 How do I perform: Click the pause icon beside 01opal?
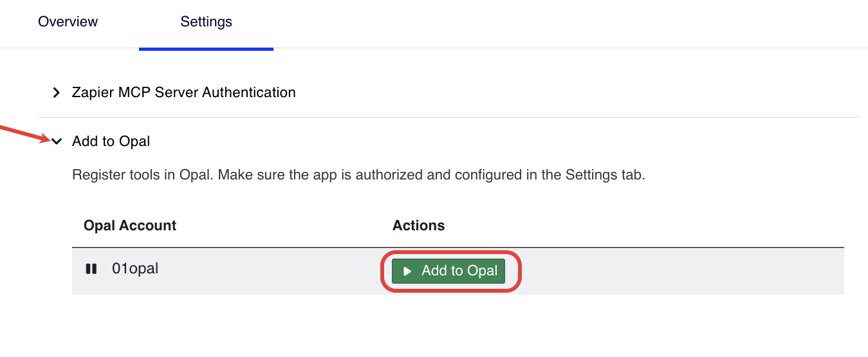coord(91,269)
